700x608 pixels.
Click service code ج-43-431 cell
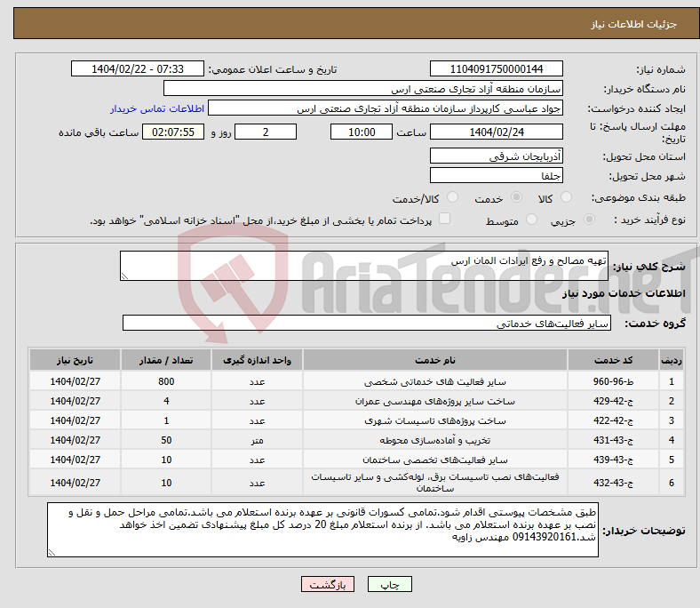614,440
